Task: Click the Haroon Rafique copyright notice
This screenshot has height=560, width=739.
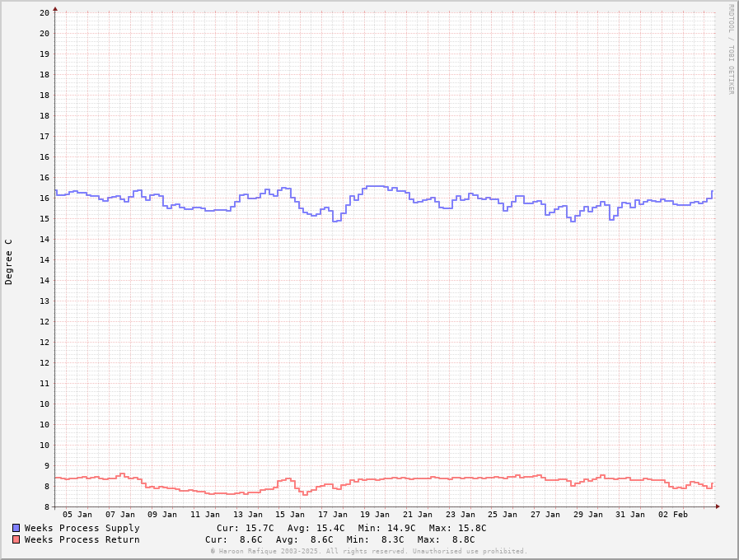Action: (368, 551)
